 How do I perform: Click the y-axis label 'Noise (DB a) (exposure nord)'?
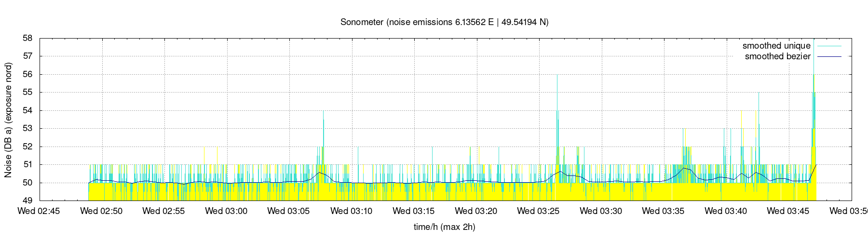pyautogui.click(x=8, y=120)
